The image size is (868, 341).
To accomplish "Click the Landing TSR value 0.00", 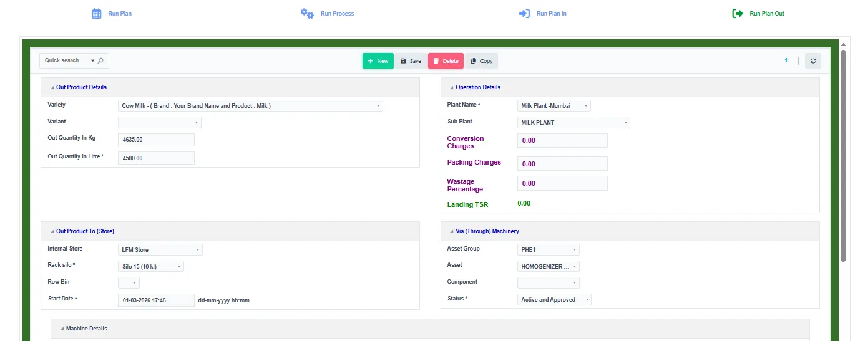I will (x=524, y=204).
